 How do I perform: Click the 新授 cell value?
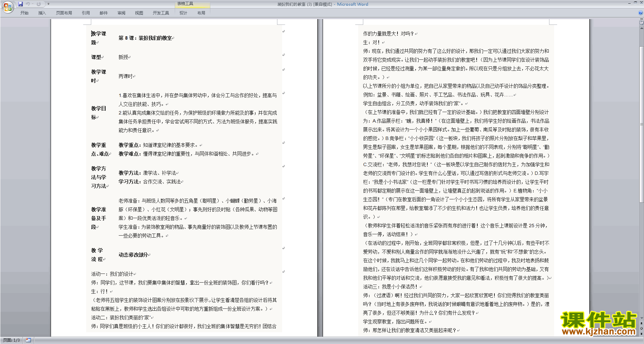pyautogui.click(x=123, y=57)
